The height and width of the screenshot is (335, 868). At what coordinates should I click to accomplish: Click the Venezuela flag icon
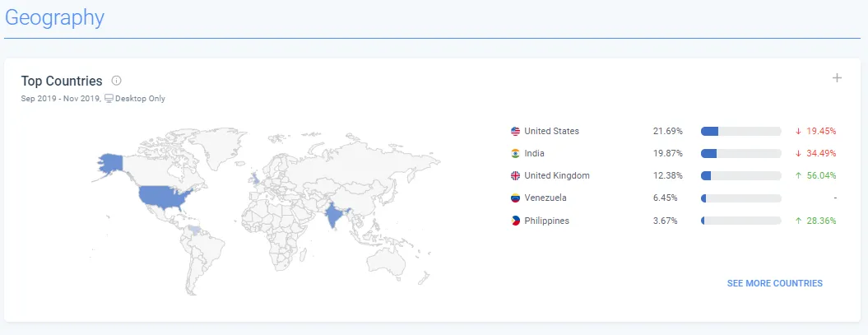click(x=515, y=198)
